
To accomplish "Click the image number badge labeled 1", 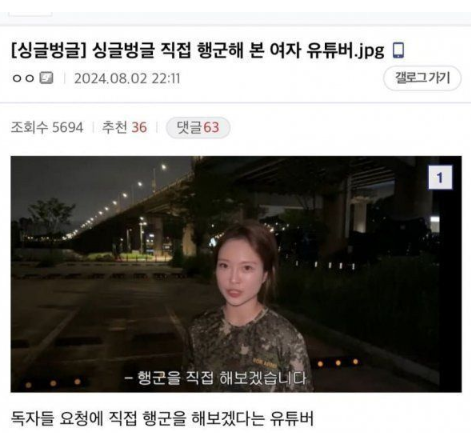I will coord(440,177).
